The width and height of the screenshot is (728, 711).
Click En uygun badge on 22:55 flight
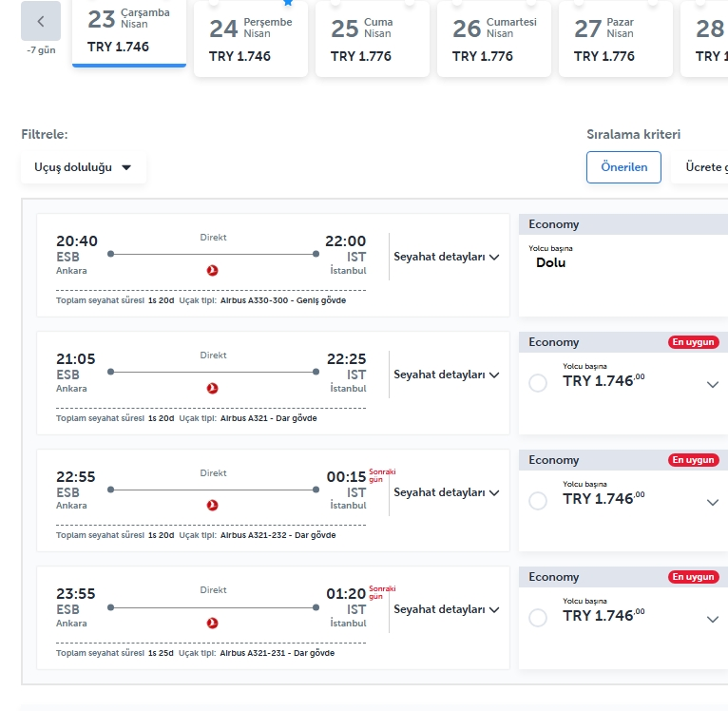694,460
